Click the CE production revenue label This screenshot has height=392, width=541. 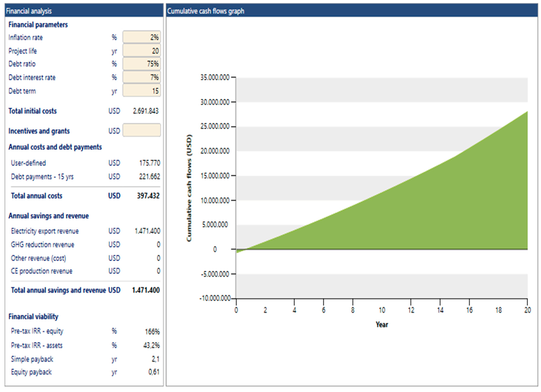(42, 271)
